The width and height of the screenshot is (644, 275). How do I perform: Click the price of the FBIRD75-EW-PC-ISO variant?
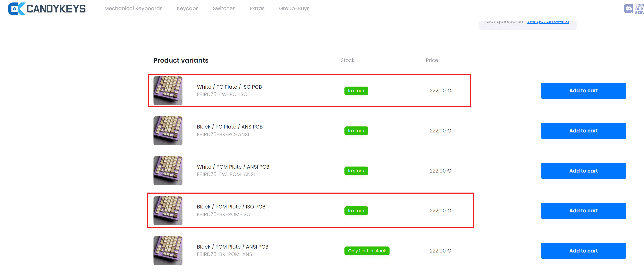click(440, 91)
